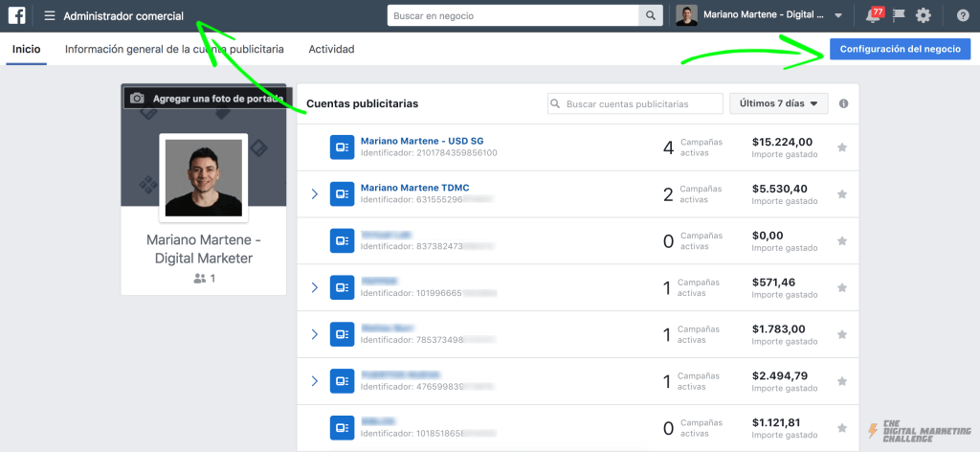The image size is (980, 452).
Task: Click the Facebook logo icon
Action: tap(17, 15)
